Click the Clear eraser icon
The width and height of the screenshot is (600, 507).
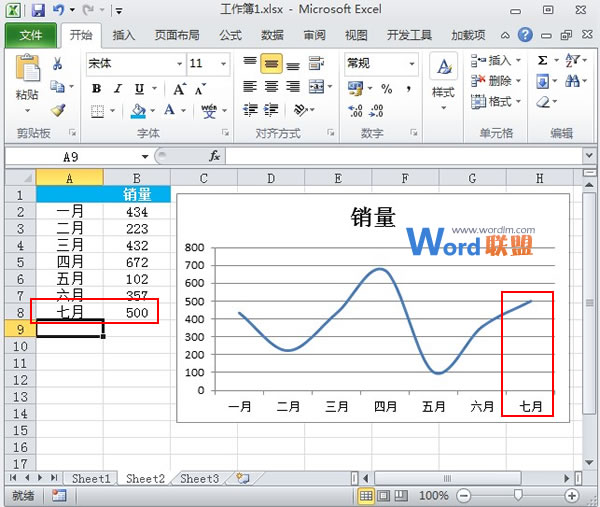[543, 102]
